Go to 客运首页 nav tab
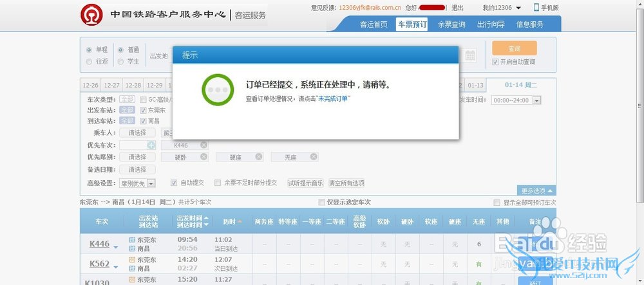644x285 pixels. [374, 24]
